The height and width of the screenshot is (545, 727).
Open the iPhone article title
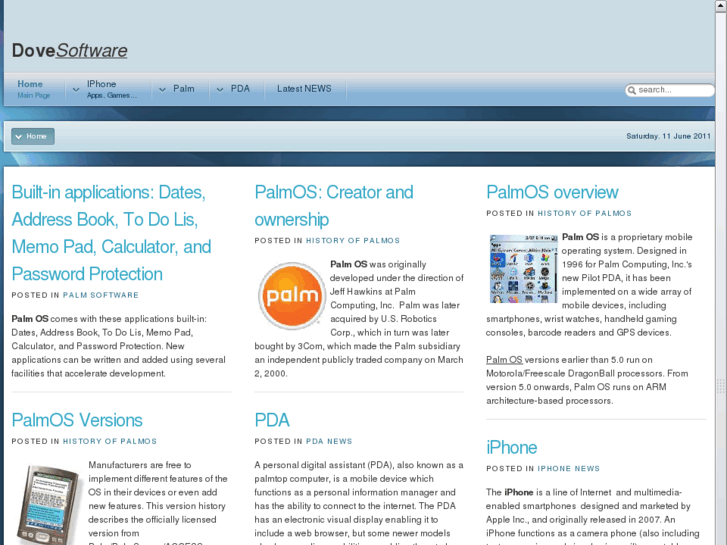(511, 448)
